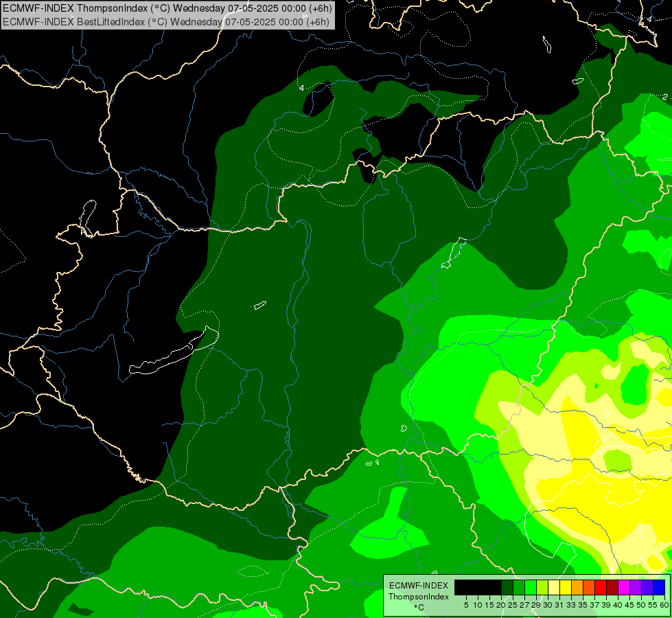Select the lime 29-30 legend swatch
Viewport: 672px width, 618px height.
click(x=542, y=587)
